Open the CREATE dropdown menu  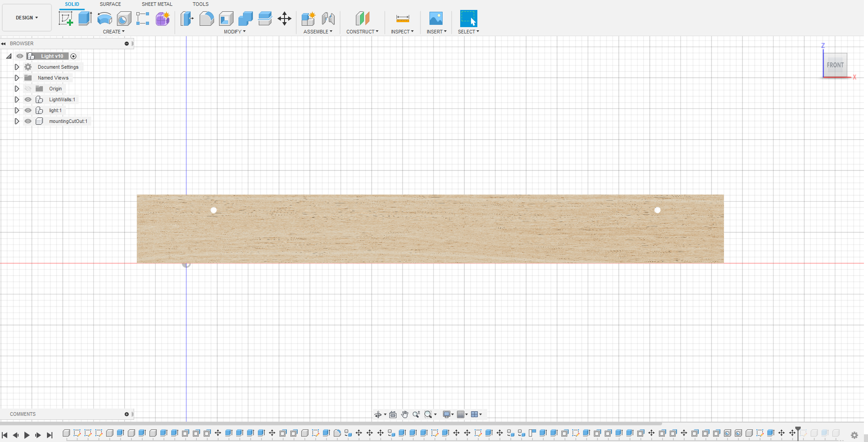(114, 32)
